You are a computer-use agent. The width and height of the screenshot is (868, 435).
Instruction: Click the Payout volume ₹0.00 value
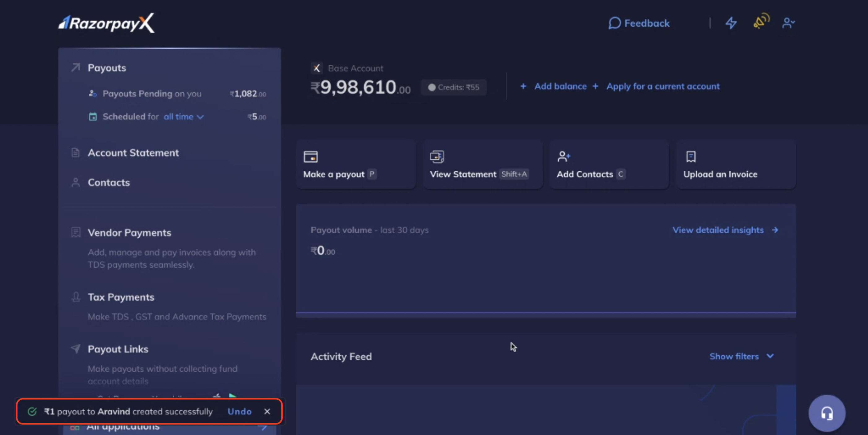click(323, 251)
